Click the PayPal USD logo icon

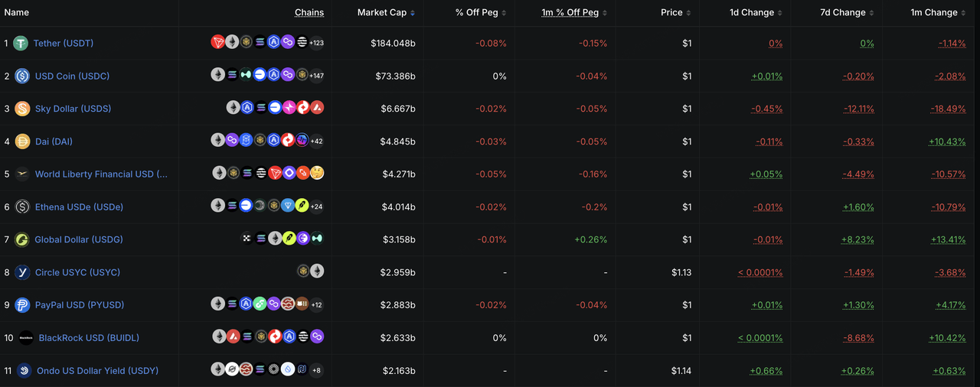pos(21,305)
